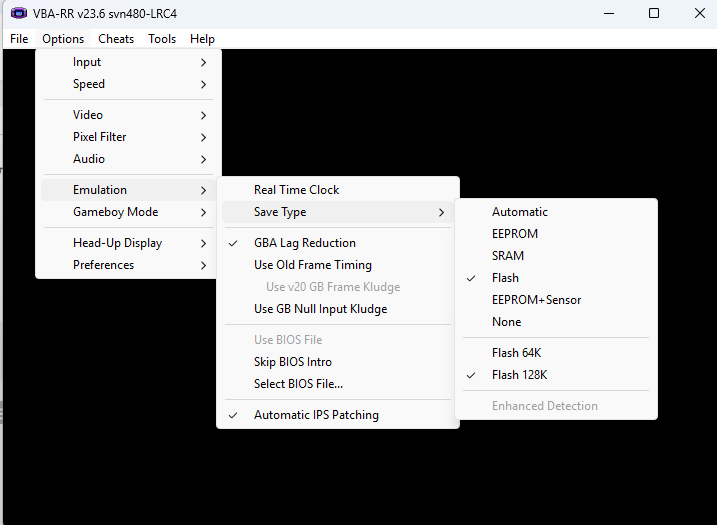
Task: Select Flash 64K save size
Action: [x=518, y=353]
